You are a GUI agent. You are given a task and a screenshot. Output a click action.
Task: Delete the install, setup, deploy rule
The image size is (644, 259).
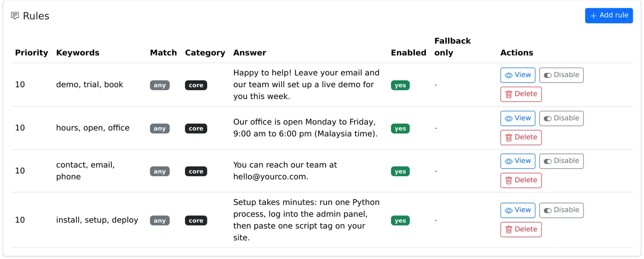click(521, 230)
